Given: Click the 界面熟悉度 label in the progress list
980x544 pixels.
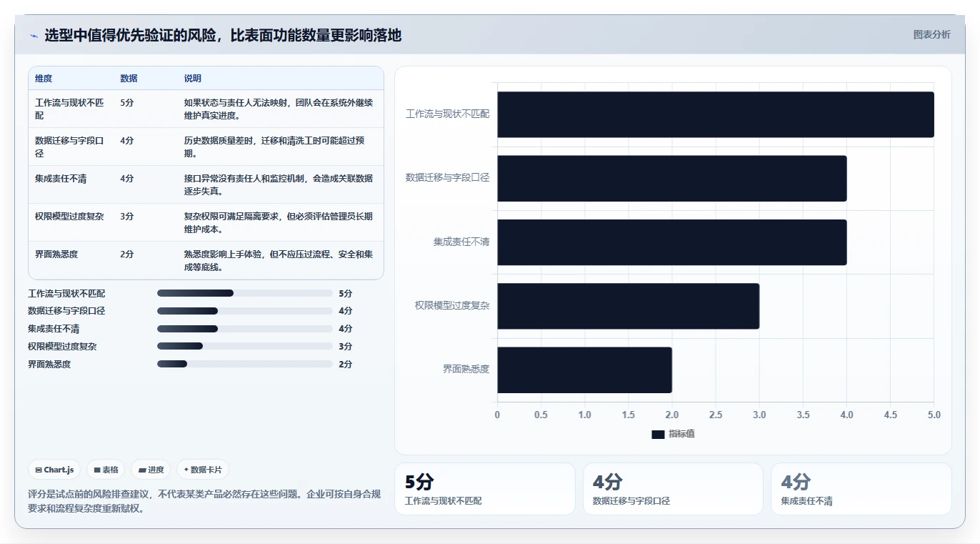Looking at the screenshot, I should tap(49, 365).
